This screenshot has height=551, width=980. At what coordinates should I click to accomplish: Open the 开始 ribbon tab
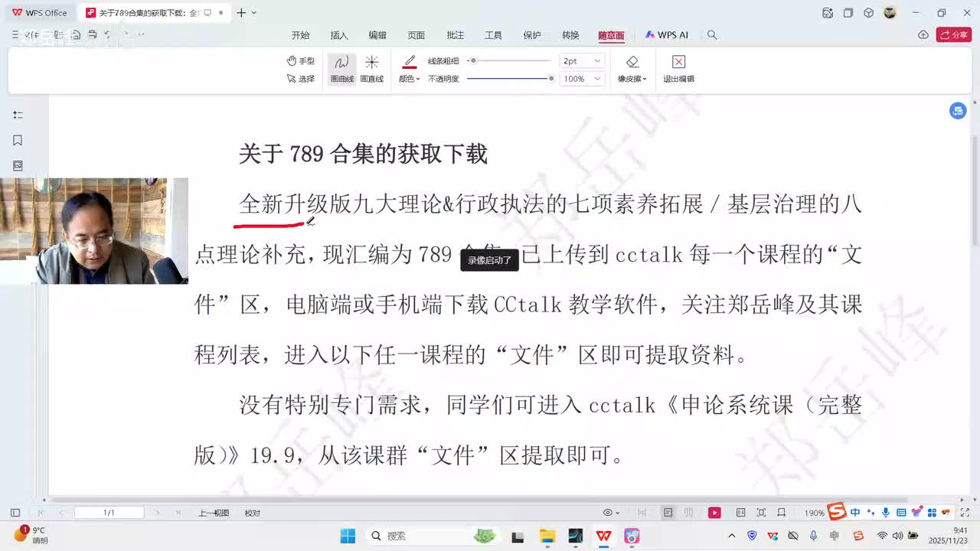[x=300, y=35]
